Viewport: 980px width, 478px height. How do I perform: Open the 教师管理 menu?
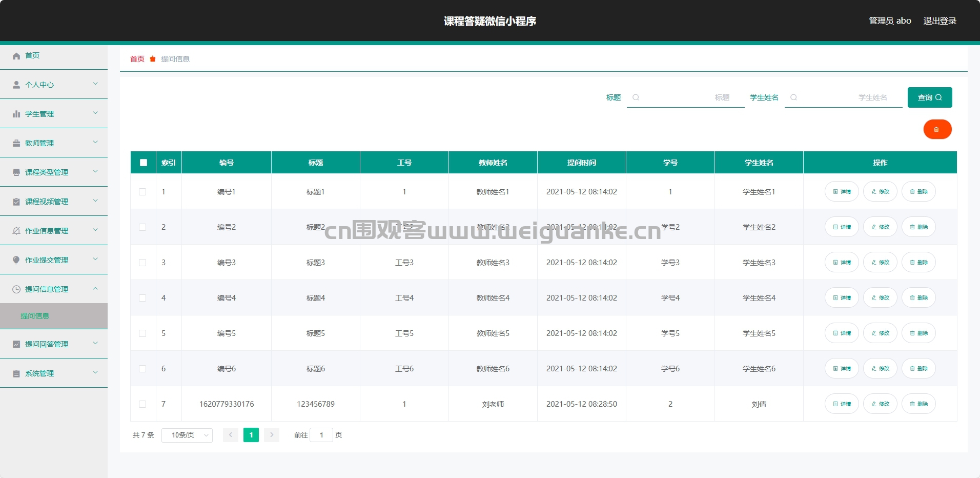[54, 143]
